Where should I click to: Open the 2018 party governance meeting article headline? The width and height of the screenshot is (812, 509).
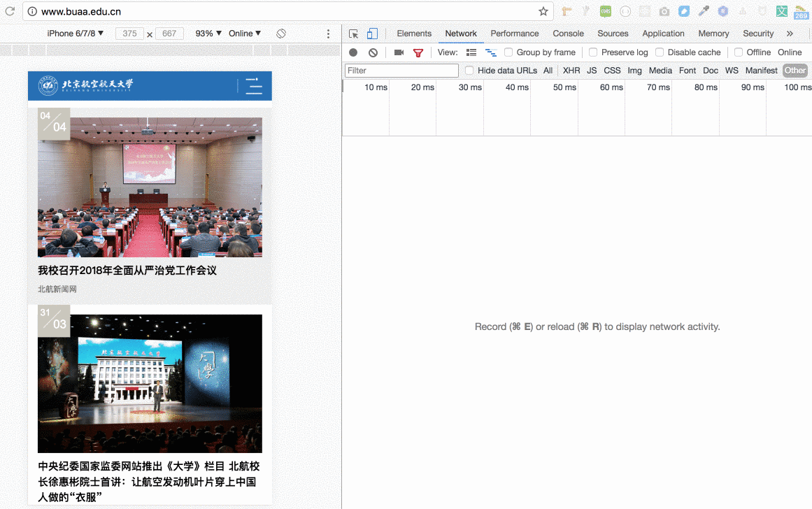[127, 271]
